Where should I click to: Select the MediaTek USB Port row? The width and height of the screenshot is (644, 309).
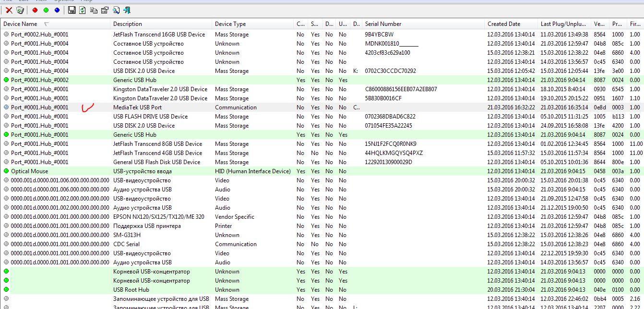(x=137, y=107)
